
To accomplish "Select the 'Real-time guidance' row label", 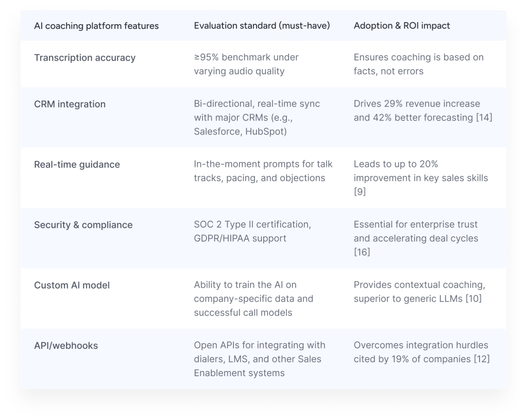I will [x=77, y=164].
